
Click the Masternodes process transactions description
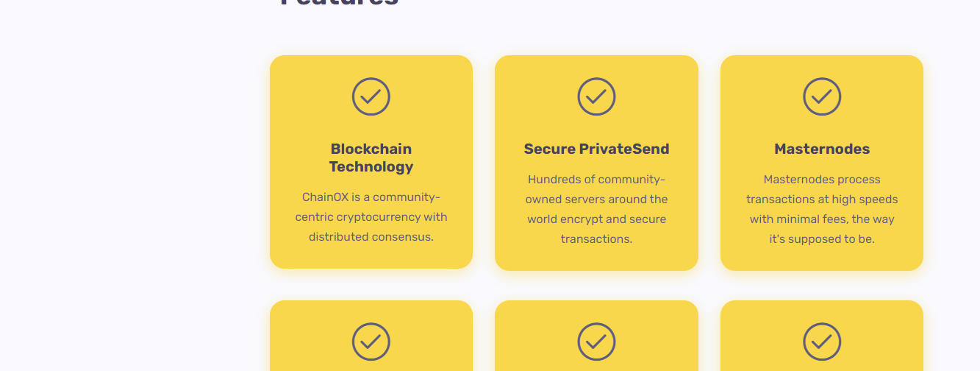pos(822,209)
